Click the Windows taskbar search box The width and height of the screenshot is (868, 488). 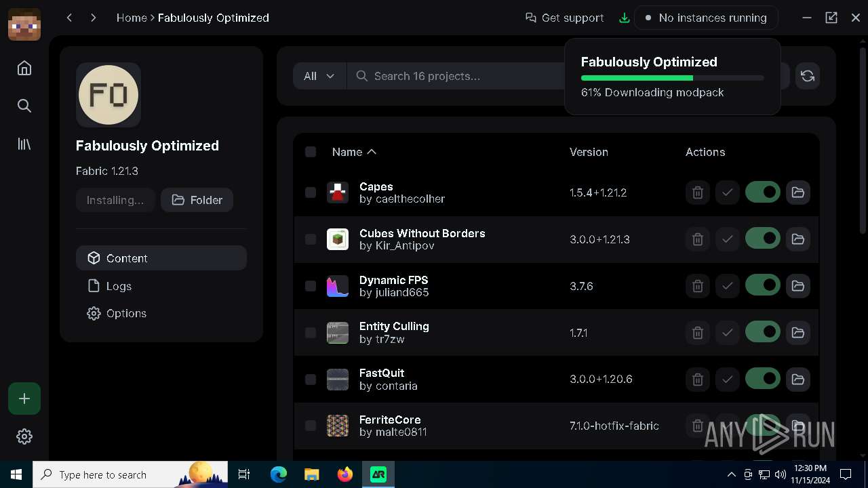tap(131, 474)
